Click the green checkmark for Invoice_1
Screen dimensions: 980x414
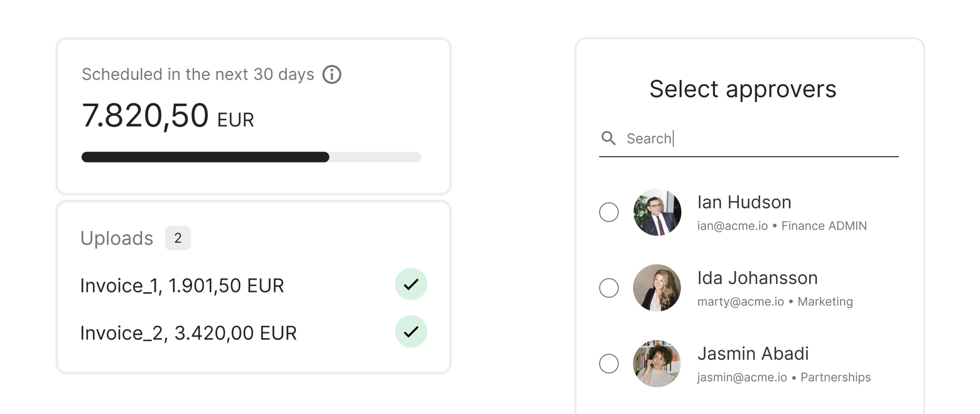tap(411, 284)
